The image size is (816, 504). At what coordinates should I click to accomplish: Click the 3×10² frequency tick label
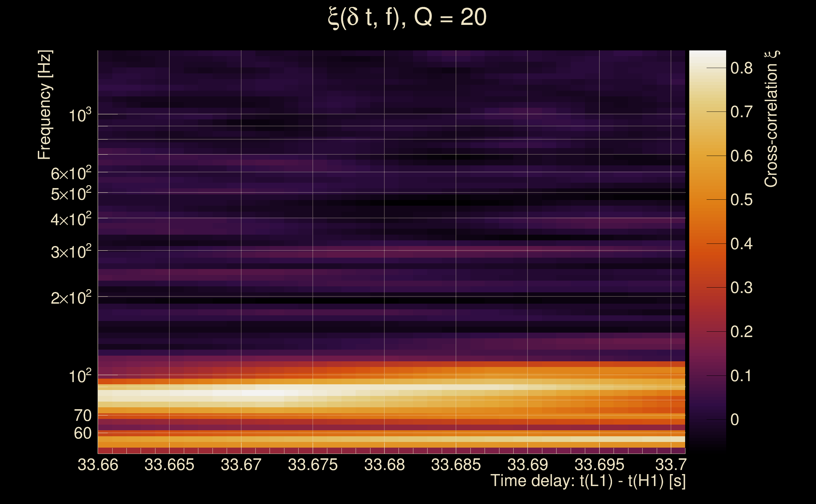click(71, 252)
